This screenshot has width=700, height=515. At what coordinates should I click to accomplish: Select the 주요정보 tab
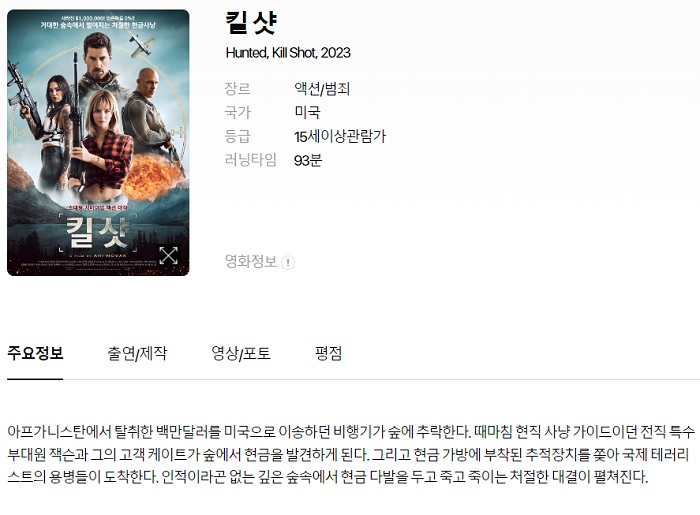click(35, 353)
